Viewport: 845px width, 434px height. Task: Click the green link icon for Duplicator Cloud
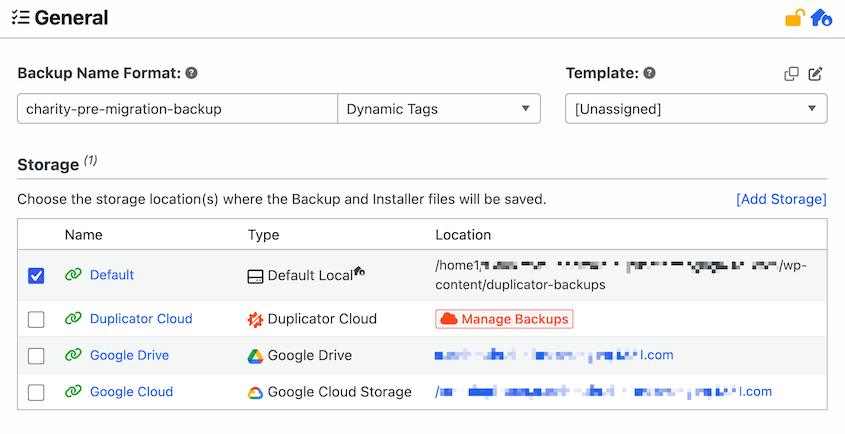tap(73, 319)
